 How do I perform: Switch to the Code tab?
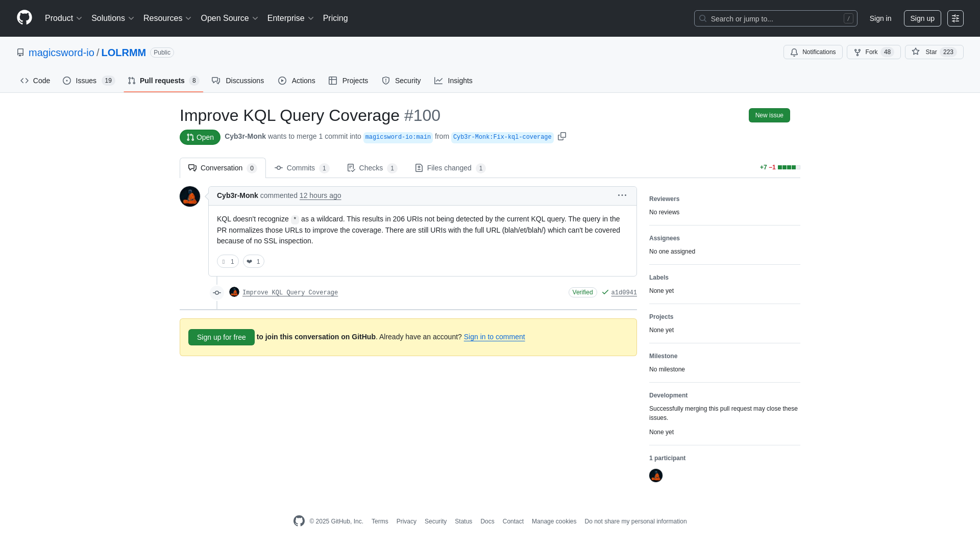[x=35, y=81]
